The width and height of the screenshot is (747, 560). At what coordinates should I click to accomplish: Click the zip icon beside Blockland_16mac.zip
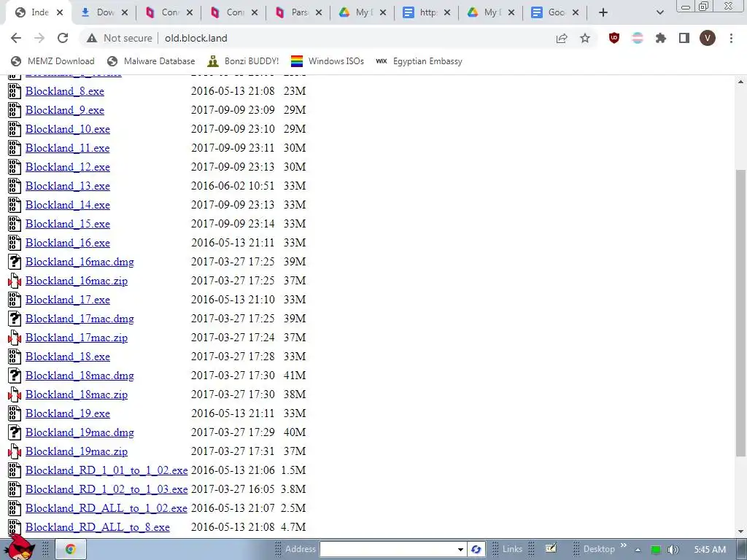coord(15,281)
